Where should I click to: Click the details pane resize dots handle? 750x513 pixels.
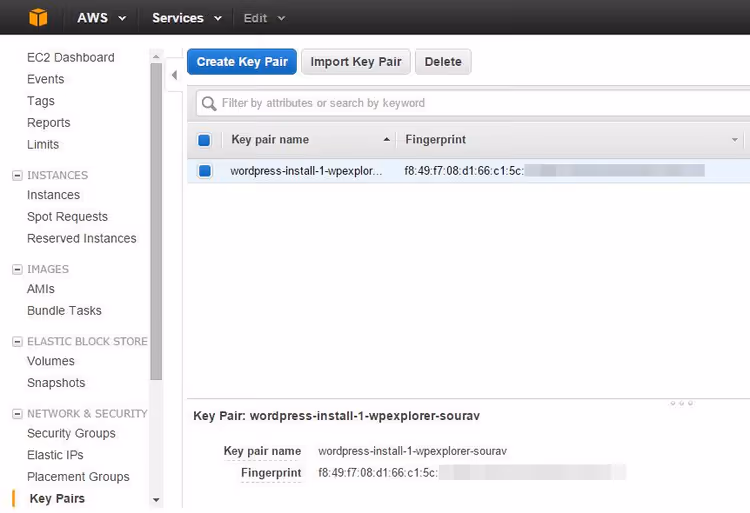click(681, 403)
